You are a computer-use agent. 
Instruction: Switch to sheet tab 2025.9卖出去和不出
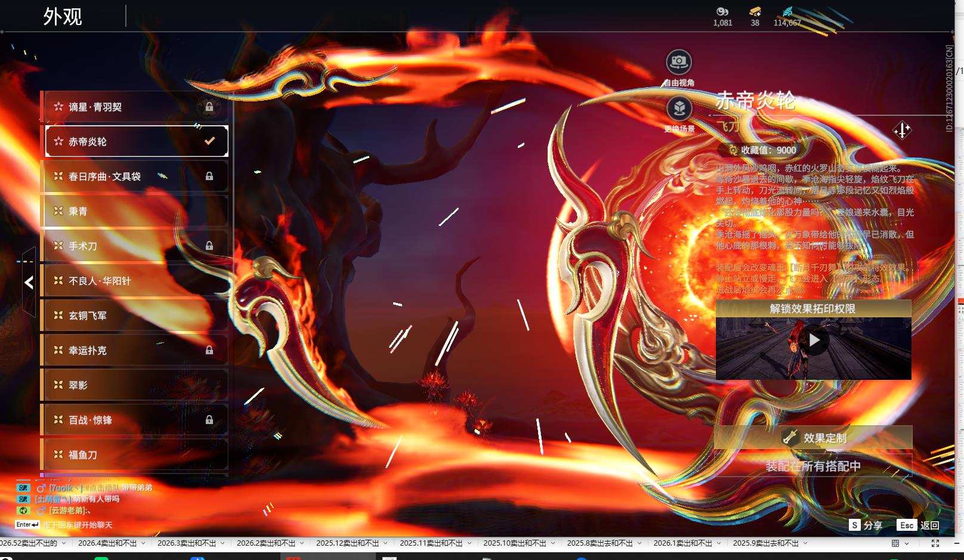(x=766, y=543)
